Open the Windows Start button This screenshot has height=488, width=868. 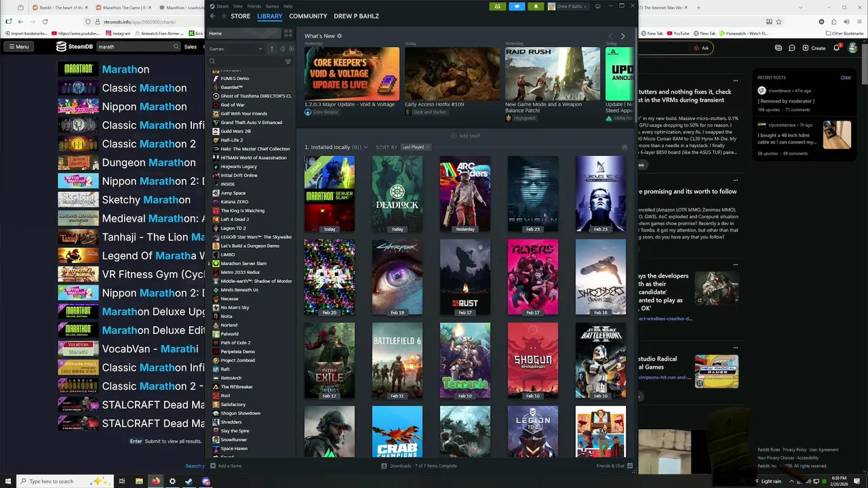pyautogui.click(x=7, y=481)
